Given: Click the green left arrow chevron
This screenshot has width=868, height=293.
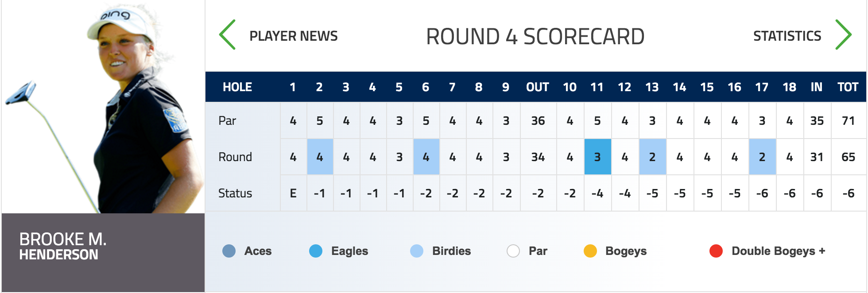Looking at the screenshot, I should click(x=228, y=35).
